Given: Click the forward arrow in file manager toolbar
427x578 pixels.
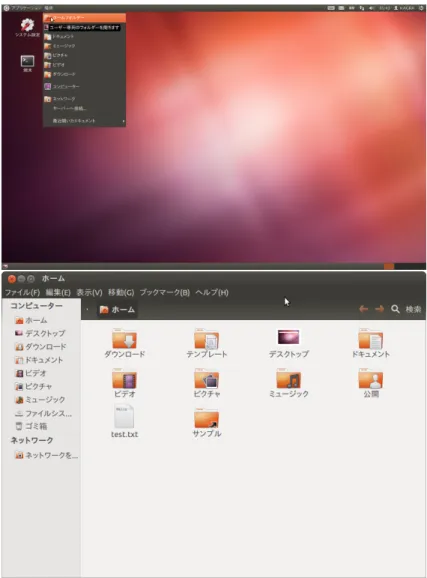Looking at the screenshot, I should coord(379,309).
